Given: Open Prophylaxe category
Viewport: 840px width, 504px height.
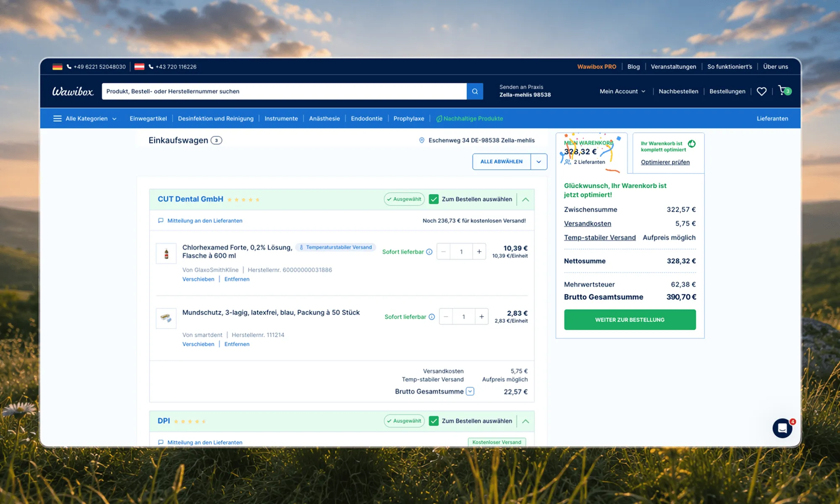Looking at the screenshot, I should [x=409, y=118].
